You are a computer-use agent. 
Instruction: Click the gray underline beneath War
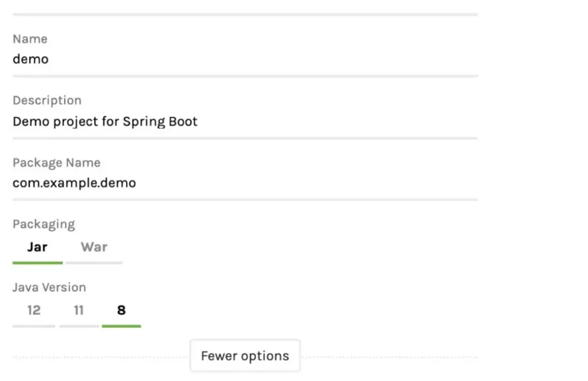94,262
